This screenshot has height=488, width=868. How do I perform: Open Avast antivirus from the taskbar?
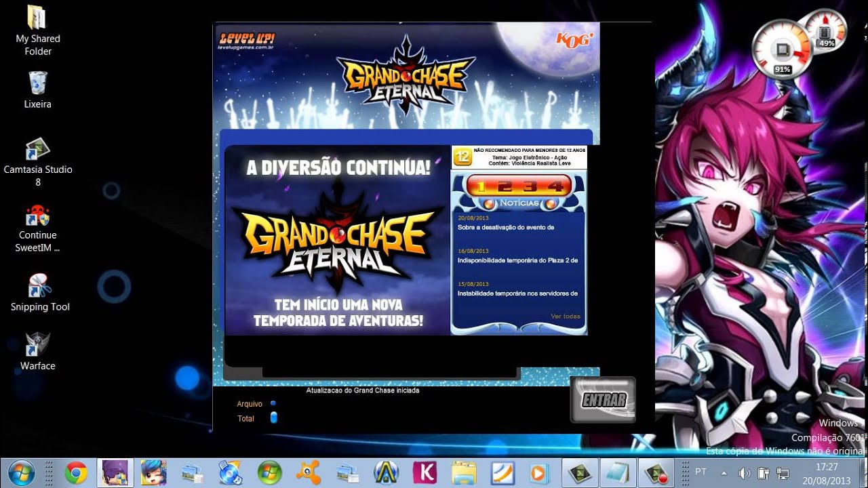point(309,472)
